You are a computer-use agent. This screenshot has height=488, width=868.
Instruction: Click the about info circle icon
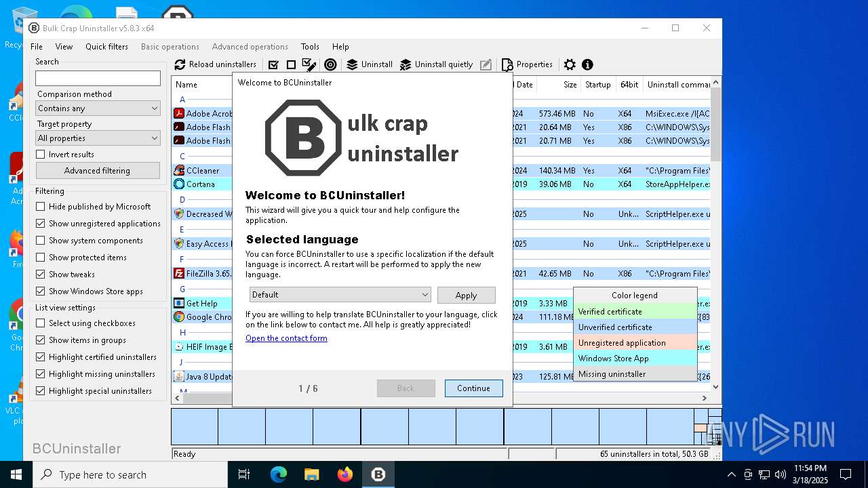tap(587, 64)
